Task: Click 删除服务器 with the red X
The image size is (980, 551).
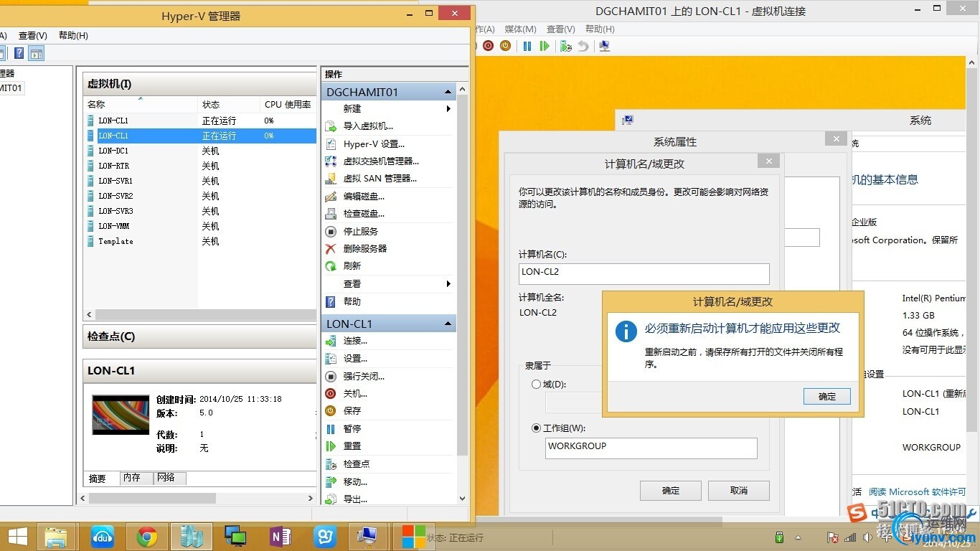Action: (x=365, y=248)
